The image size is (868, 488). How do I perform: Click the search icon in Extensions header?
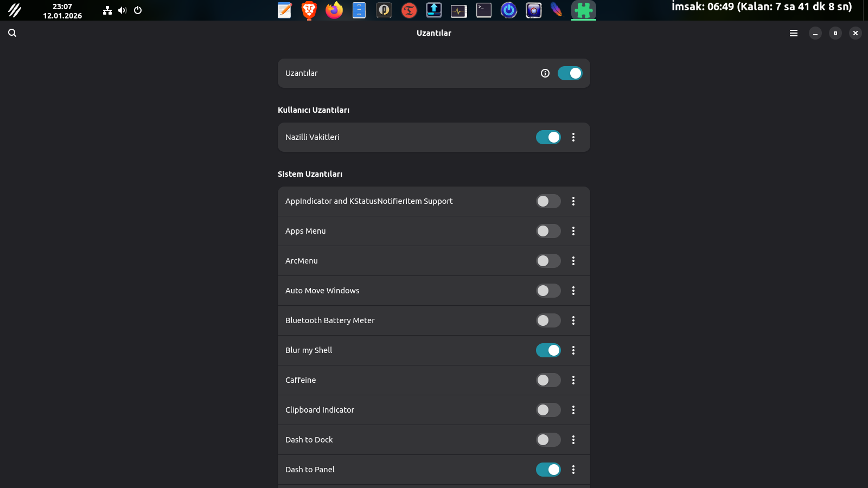point(12,33)
